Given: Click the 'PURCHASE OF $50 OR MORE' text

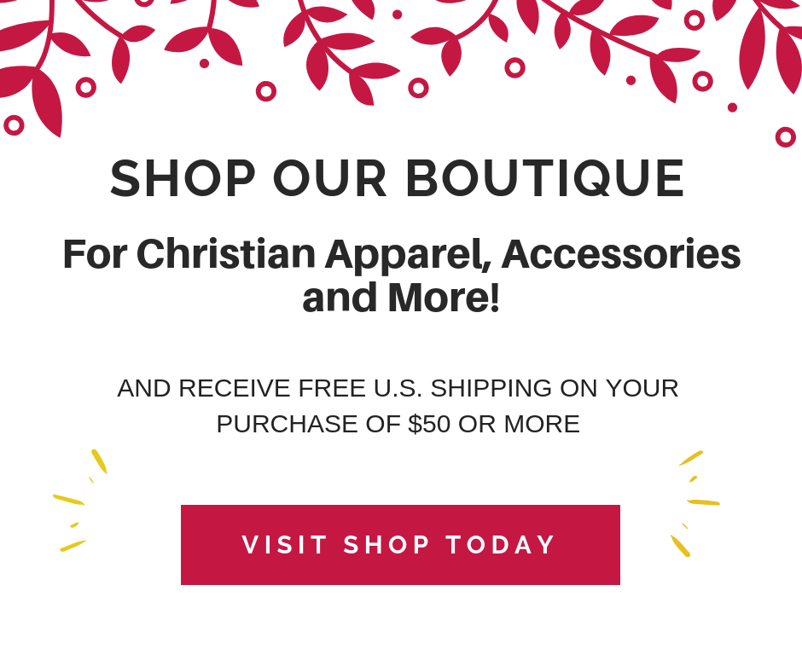Looking at the screenshot, I should 398,424.
